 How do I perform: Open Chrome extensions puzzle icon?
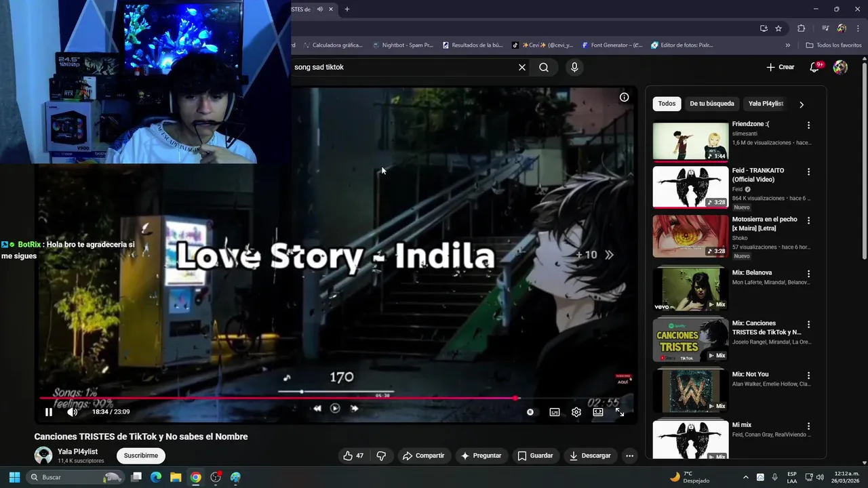pos(801,28)
